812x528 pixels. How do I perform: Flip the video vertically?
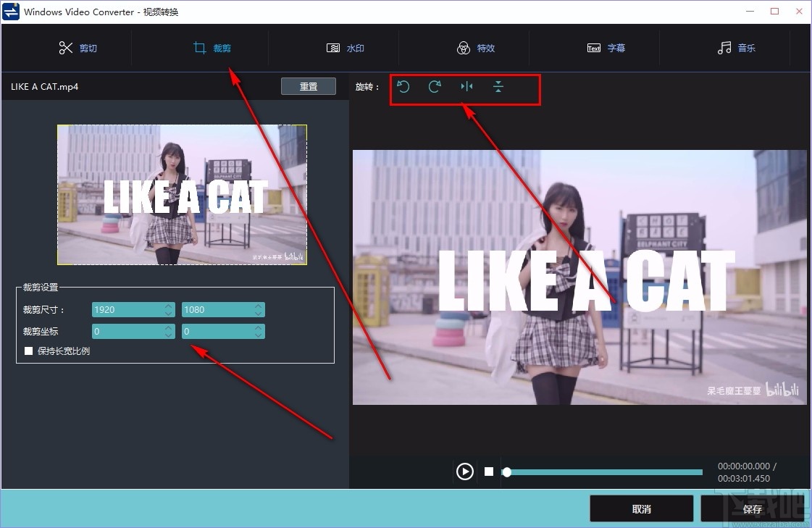click(x=498, y=86)
